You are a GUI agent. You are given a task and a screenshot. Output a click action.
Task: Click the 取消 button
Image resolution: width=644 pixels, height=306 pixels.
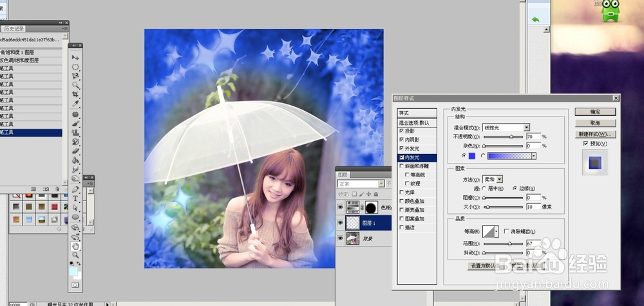pos(595,123)
